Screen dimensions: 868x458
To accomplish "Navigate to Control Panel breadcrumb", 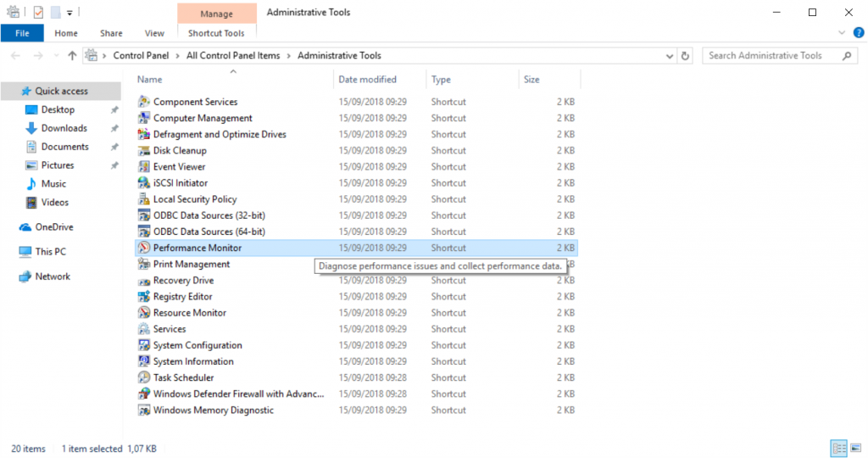I will (x=141, y=55).
